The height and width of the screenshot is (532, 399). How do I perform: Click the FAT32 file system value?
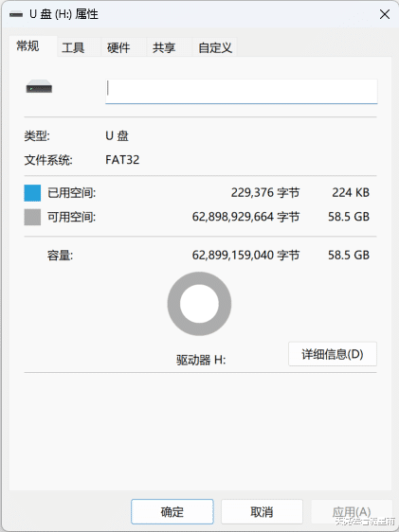122,160
